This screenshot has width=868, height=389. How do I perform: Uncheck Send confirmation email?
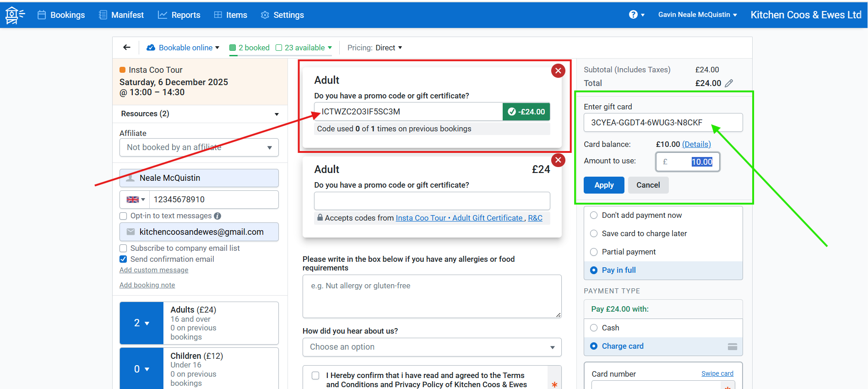point(124,259)
